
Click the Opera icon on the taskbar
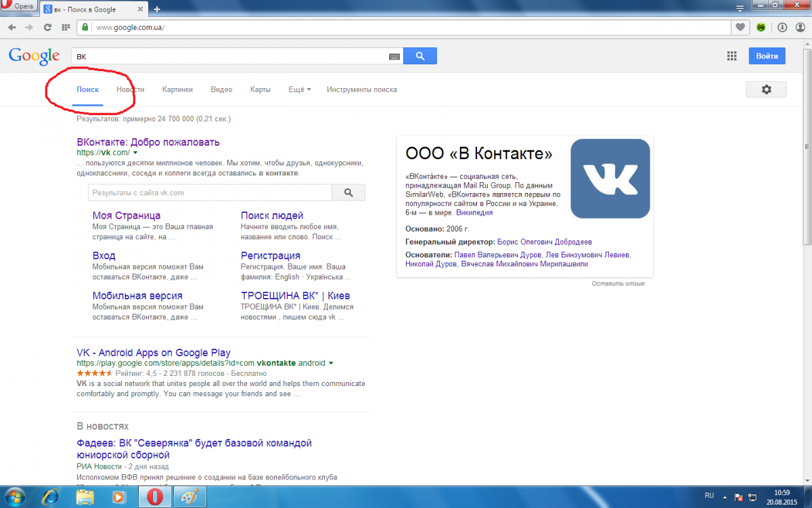156,496
